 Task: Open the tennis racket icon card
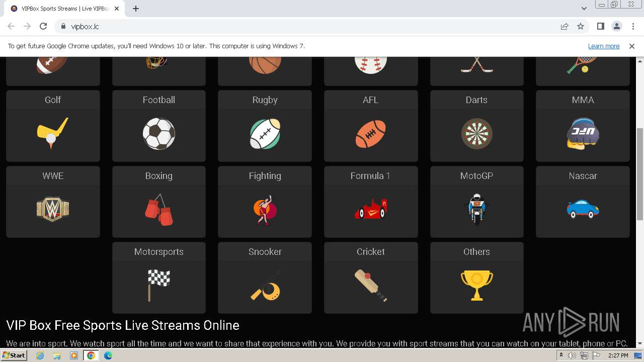[x=583, y=71]
